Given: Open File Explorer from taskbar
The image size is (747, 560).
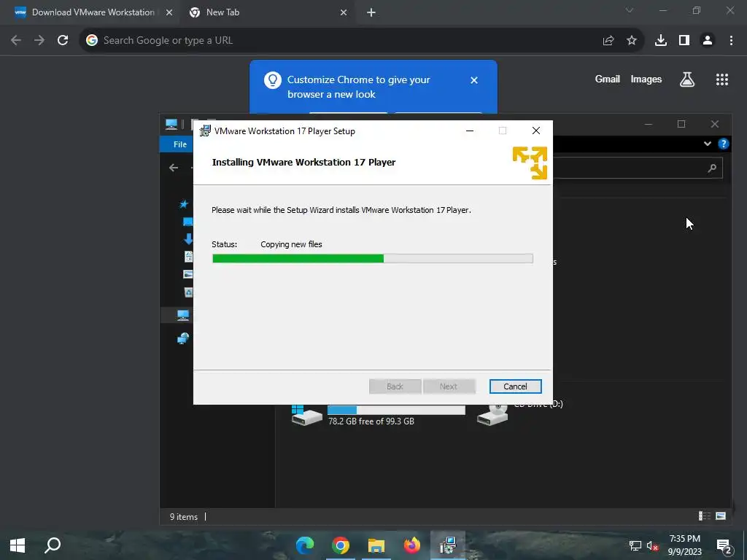Looking at the screenshot, I should click(376, 545).
